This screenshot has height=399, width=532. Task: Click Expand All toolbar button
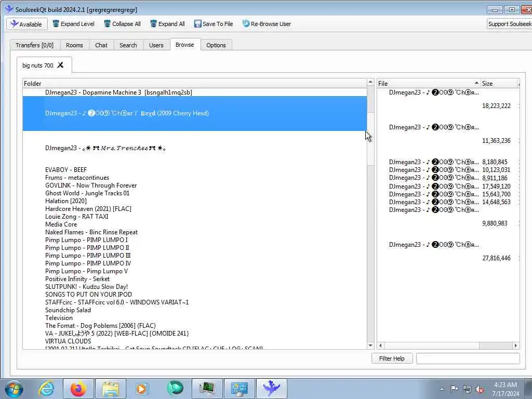coord(167,24)
